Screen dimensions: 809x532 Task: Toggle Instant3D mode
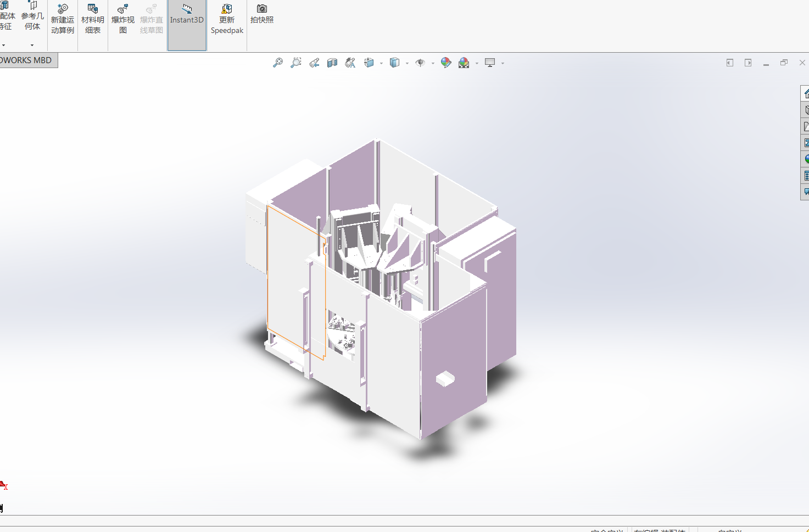click(x=187, y=25)
